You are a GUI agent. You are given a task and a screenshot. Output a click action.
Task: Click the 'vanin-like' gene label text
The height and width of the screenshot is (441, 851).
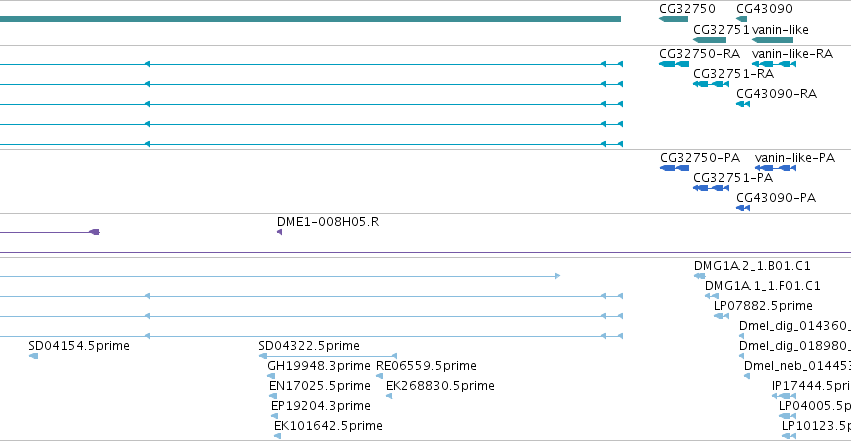coord(780,30)
